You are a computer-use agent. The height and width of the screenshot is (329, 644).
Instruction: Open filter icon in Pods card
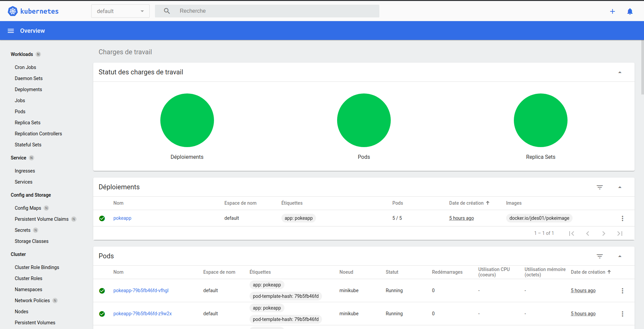click(600, 256)
